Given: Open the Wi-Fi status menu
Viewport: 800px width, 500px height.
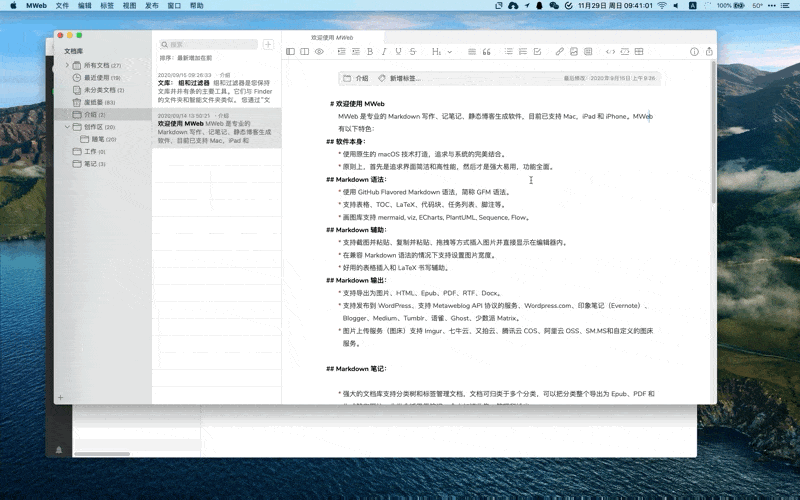Looking at the screenshot, I should (x=662, y=6).
